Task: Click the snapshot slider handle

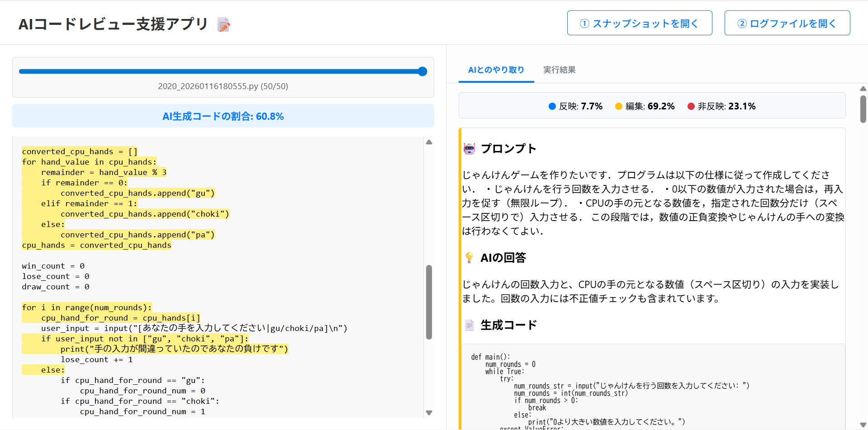Action: tap(422, 71)
